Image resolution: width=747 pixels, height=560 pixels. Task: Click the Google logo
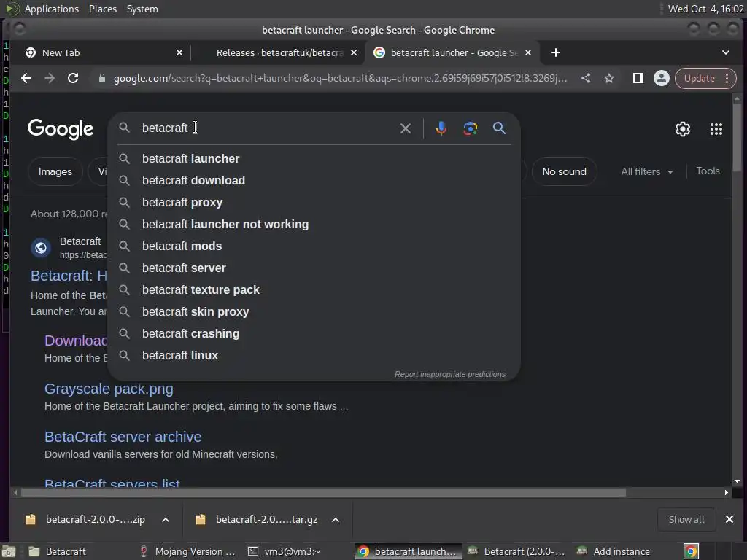click(61, 129)
